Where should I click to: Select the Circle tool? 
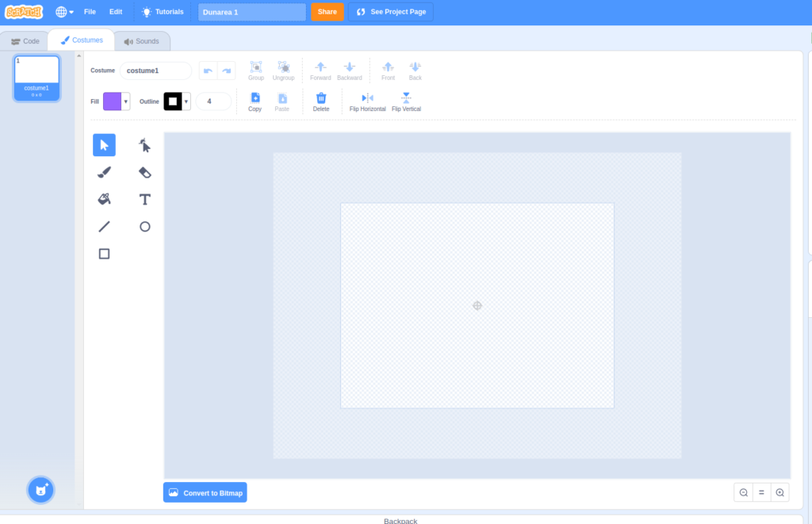[144, 227]
